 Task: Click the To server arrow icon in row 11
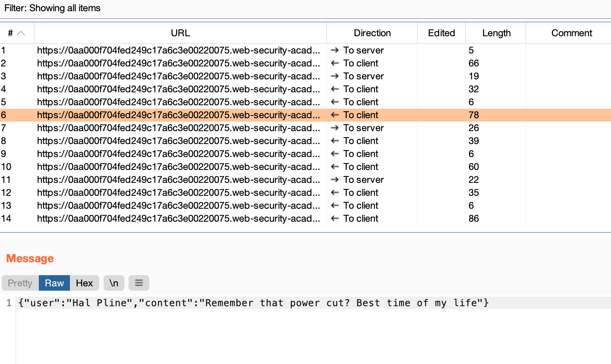click(x=334, y=180)
